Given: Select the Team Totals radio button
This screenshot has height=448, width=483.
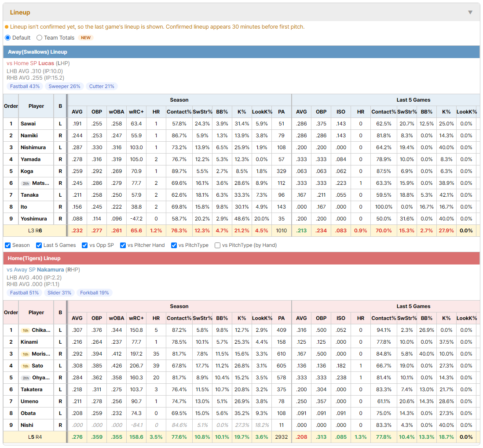Looking at the screenshot, I should click(x=39, y=37).
